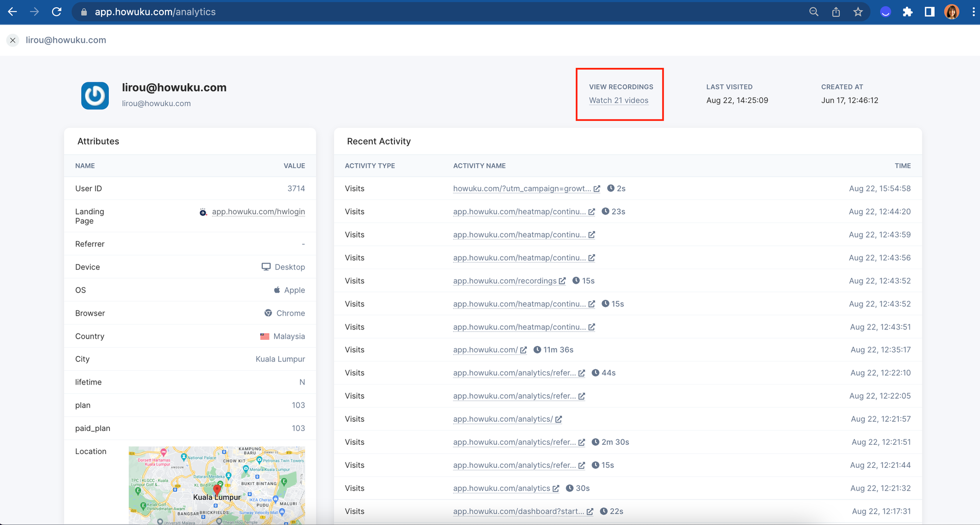980x525 pixels.
Task: Open the Chrome three-dot menu
Action: [973, 12]
